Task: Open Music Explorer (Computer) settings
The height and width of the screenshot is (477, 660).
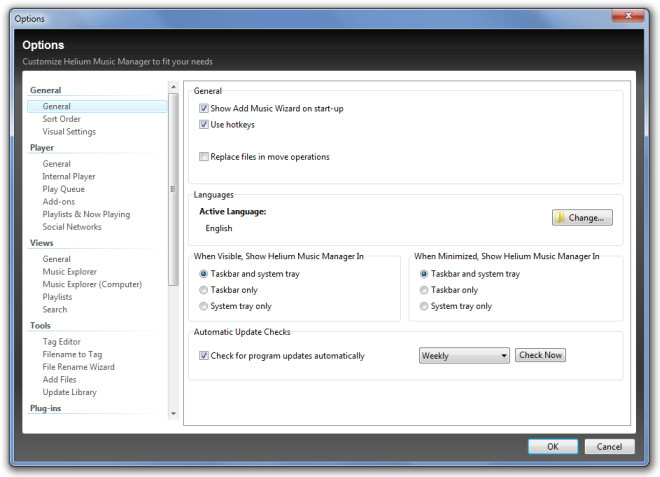Action: [x=92, y=284]
